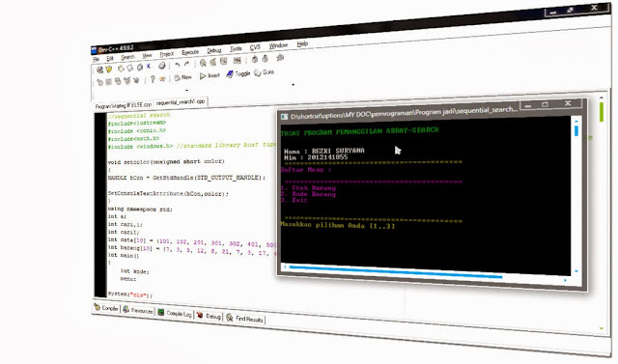
Task: Expand the left class browser dropdown arrow
Action: pos(186,90)
